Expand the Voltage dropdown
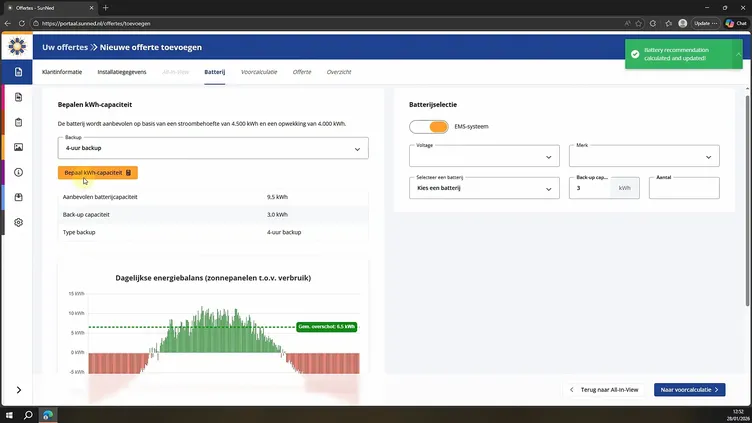This screenshot has width=752, height=423. tap(484, 157)
